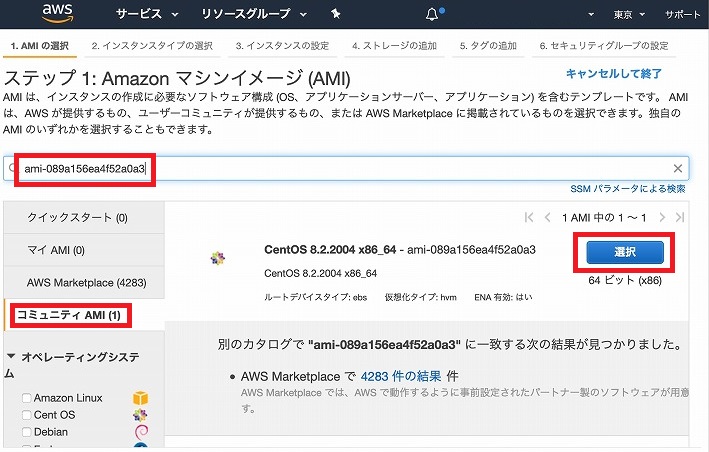Open the 4283 件の結果 link
709x452 pixels.
(x=401, y=376)
